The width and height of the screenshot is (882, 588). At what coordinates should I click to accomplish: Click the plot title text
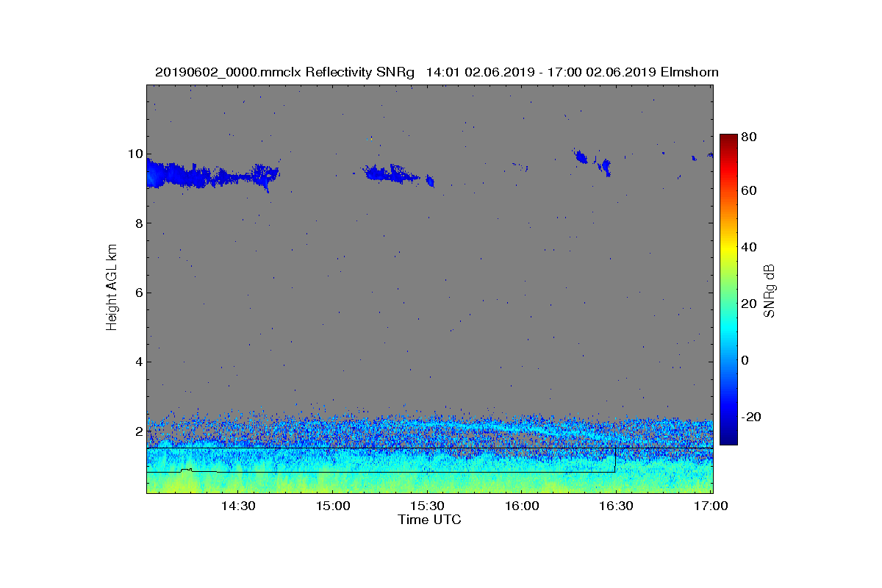[x=437, y=72]
